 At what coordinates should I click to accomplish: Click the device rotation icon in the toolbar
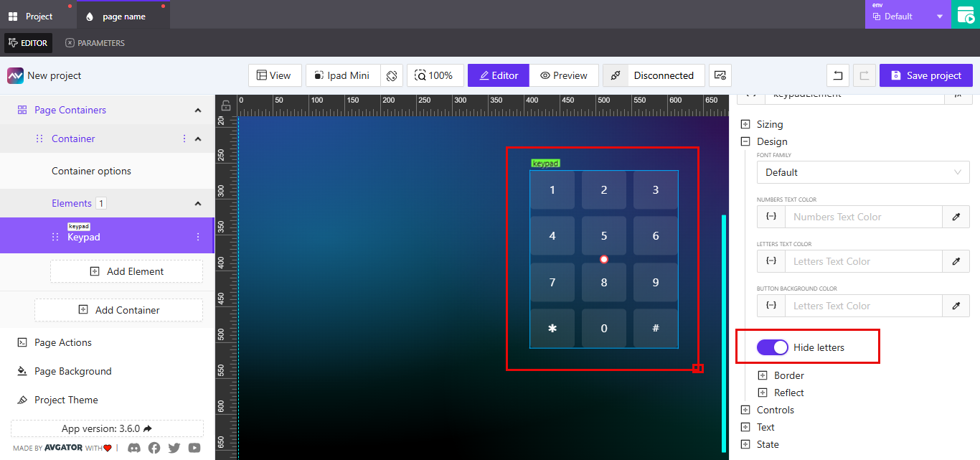coord(392,75)
